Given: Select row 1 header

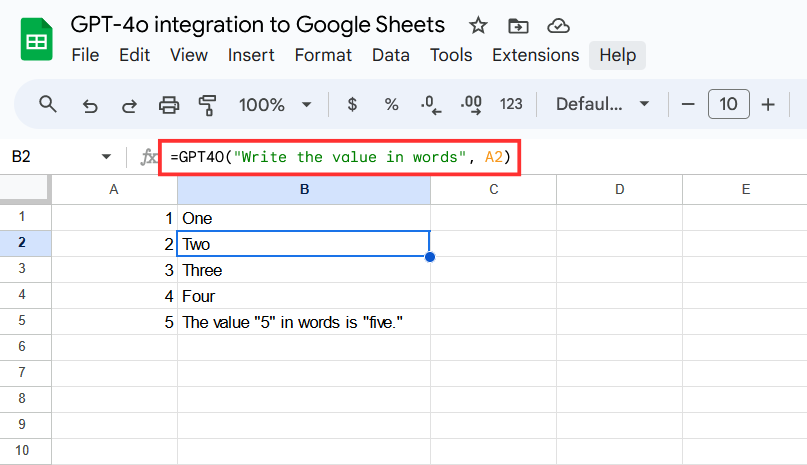Looking at the screenshot, I should (x=25, y=217).
